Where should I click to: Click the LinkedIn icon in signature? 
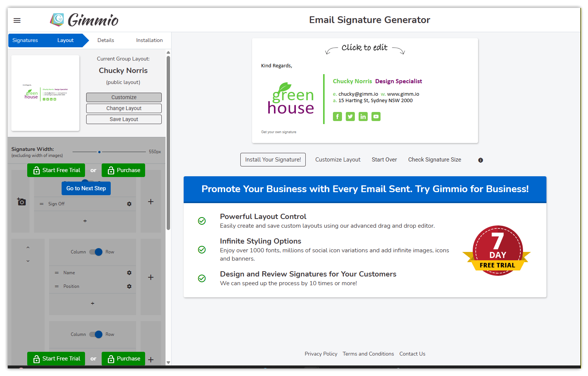point(363,117)
